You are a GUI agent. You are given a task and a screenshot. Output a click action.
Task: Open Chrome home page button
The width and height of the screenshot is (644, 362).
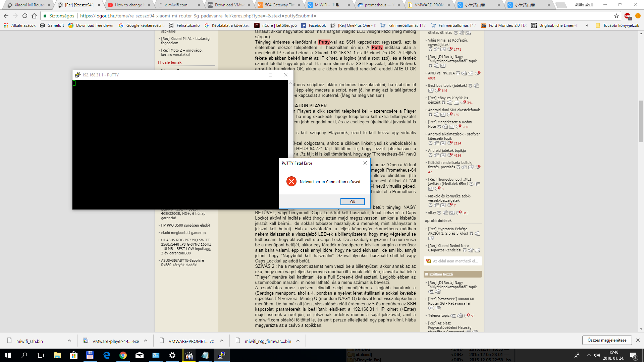pos(34,16)
